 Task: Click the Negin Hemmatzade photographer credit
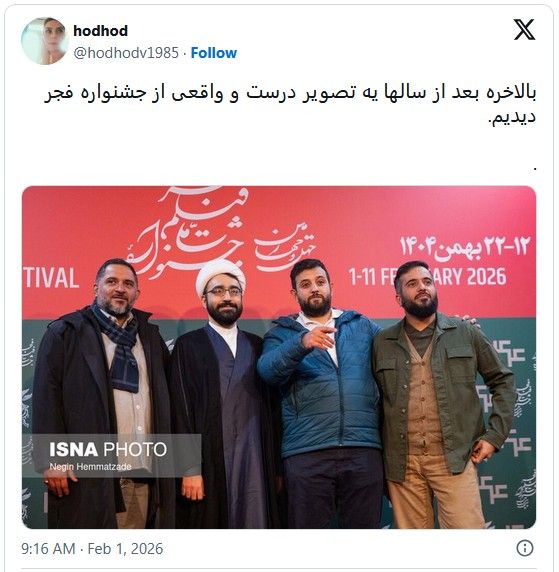90,467
